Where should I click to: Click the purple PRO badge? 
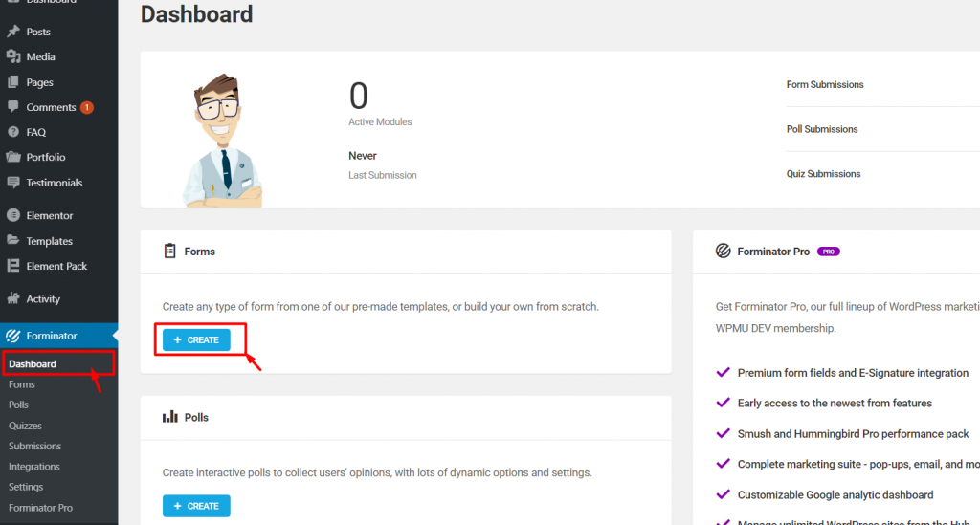pos(829,252)
